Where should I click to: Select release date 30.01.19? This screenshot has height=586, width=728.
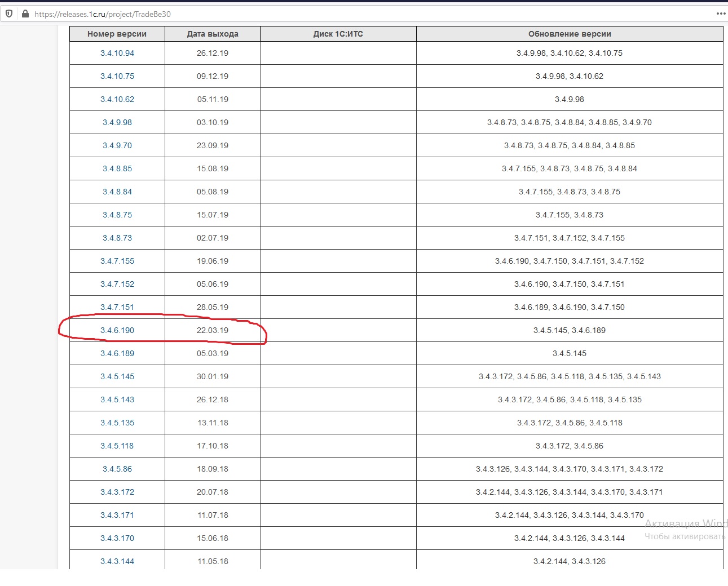pos(213,376)
